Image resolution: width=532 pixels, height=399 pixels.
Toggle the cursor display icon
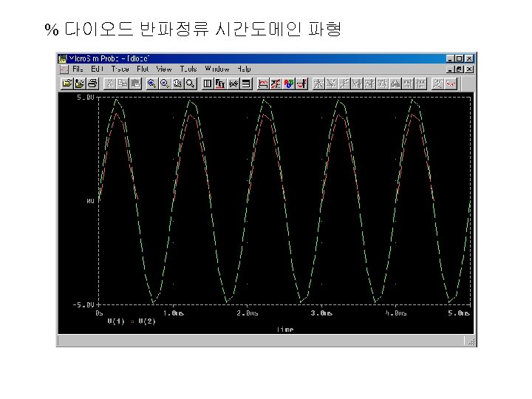[x=301, y=83]
